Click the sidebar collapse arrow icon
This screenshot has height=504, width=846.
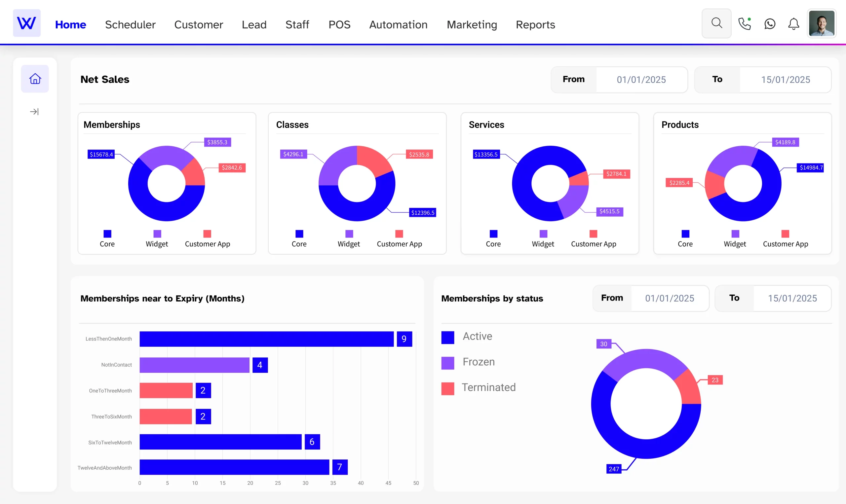[34, 112]
